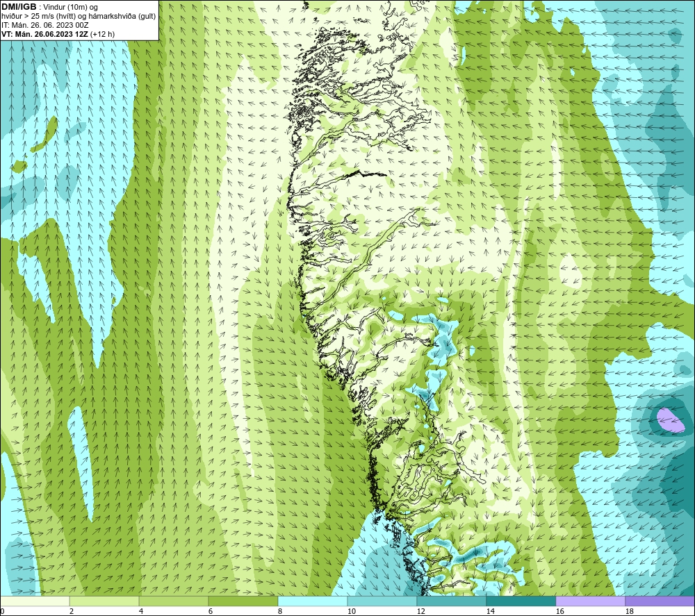The height and width of the screenshot is (616, 695).
Task: Click the scale label '16'
Action: [x=560, y=611]
